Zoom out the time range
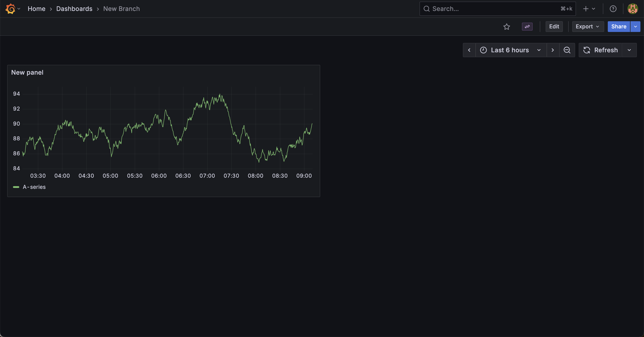The height and width of the screenshot is (337, 644). click(567, 50)
